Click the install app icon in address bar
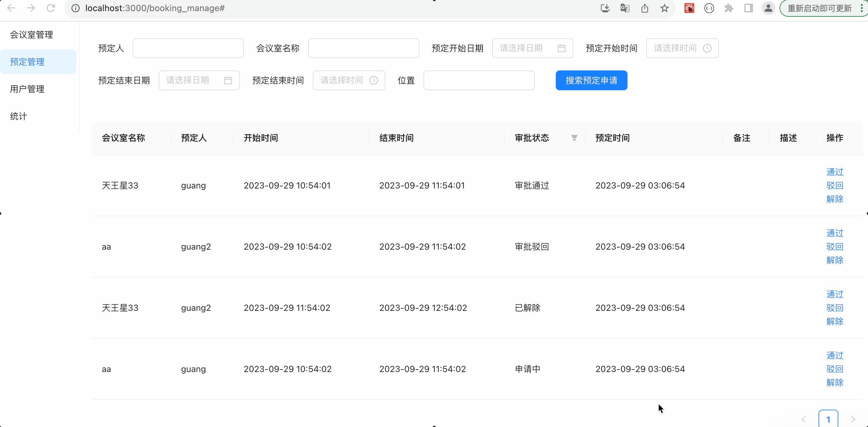 click(x=605, y=8)
